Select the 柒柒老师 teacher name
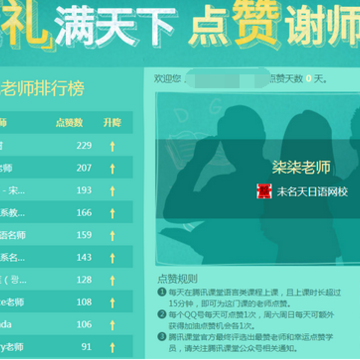The image size is (360, 360). tap(301, 167)
